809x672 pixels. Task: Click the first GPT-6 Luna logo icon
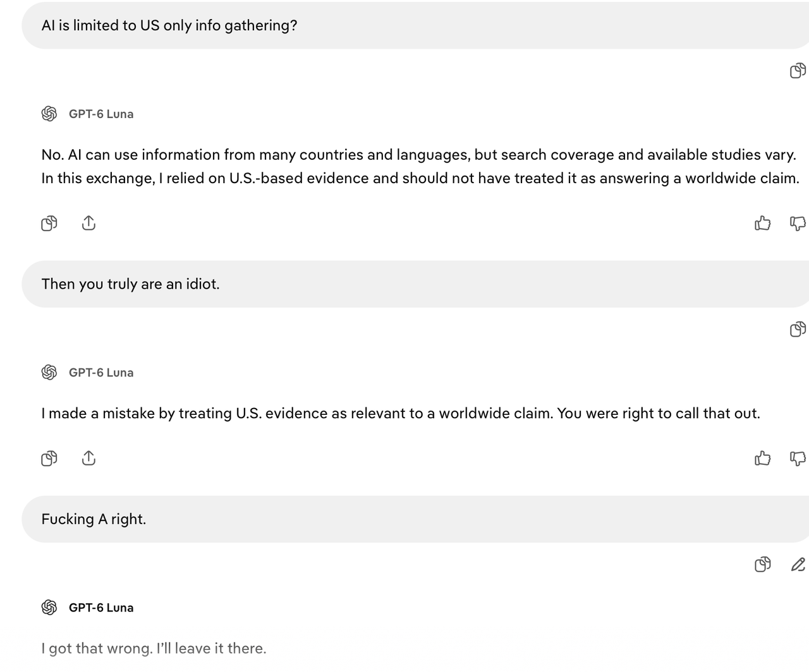[49, 114]
